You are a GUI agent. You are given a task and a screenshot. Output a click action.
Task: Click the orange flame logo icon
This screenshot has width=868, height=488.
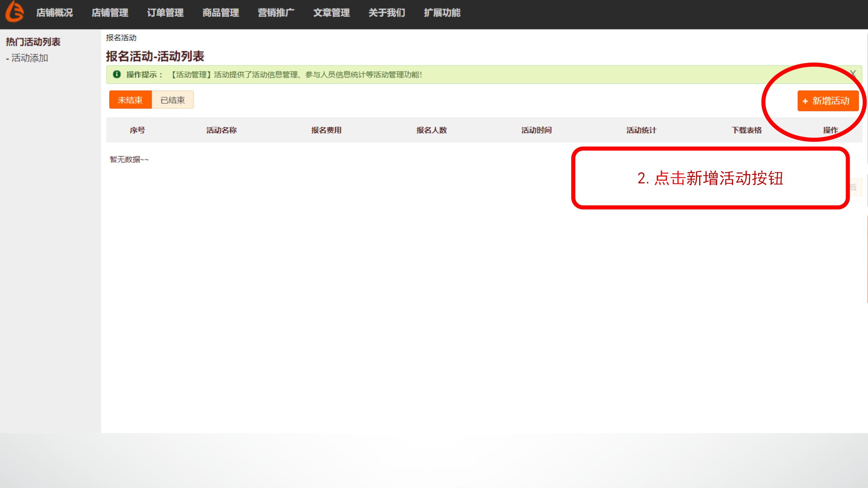click(14, 12)
